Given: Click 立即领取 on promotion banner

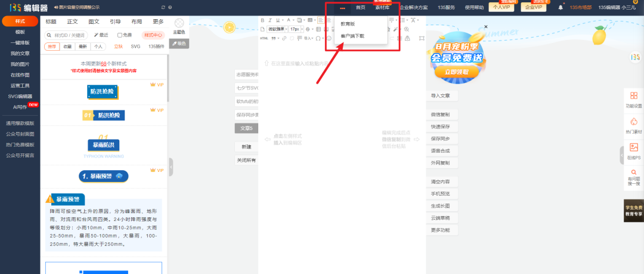Looking at the screenshot, I should (x=456, y=72).
